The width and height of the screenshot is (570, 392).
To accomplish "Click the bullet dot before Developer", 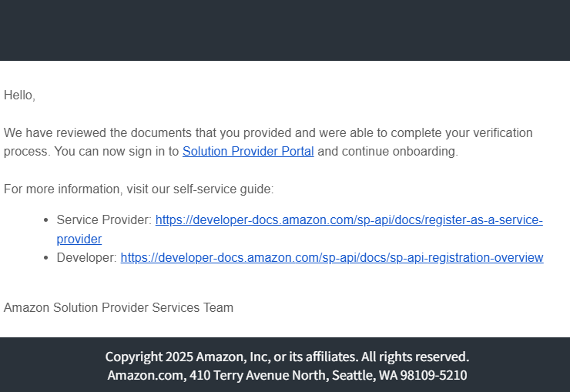I will click(48, 258).
